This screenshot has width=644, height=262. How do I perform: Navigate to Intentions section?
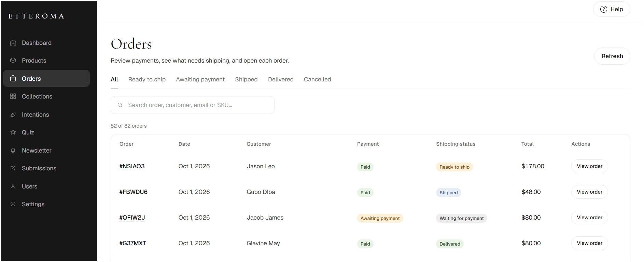[46, 115]
